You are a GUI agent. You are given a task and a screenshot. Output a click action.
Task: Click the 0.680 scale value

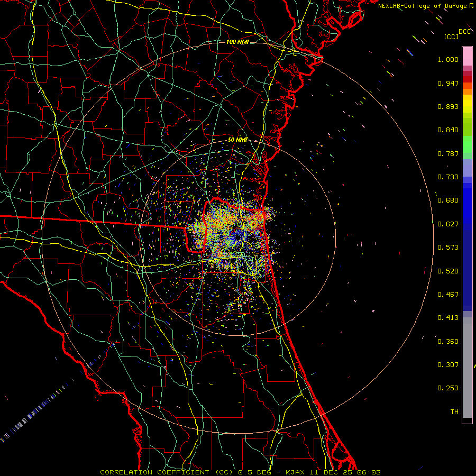(x=448, y=200)
